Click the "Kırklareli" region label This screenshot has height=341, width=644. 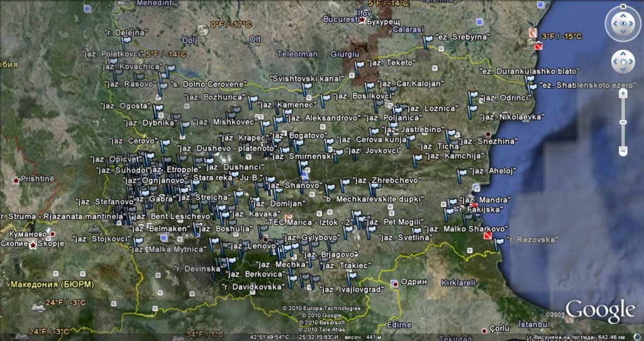click(x=458, y=282)
